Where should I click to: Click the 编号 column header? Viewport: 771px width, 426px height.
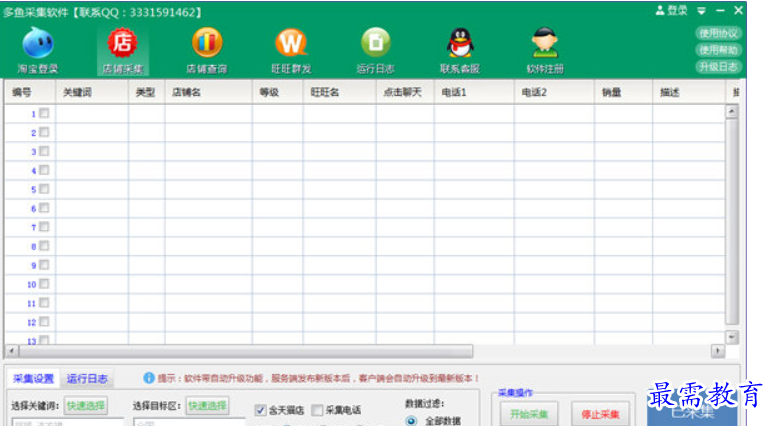point(30,92)
